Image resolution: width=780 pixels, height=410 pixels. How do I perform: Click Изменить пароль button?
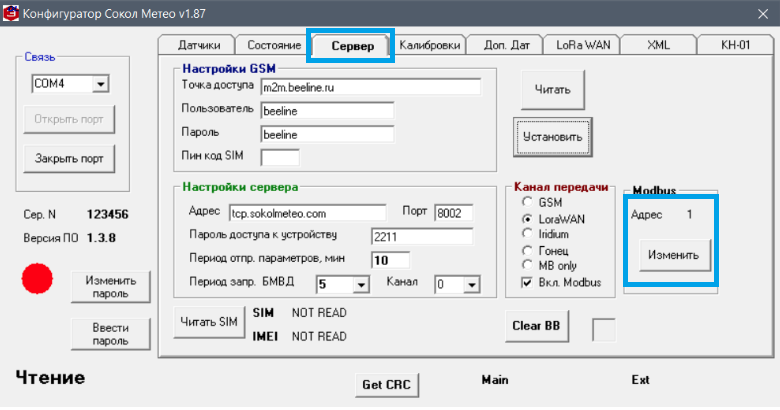coord(110,287)
